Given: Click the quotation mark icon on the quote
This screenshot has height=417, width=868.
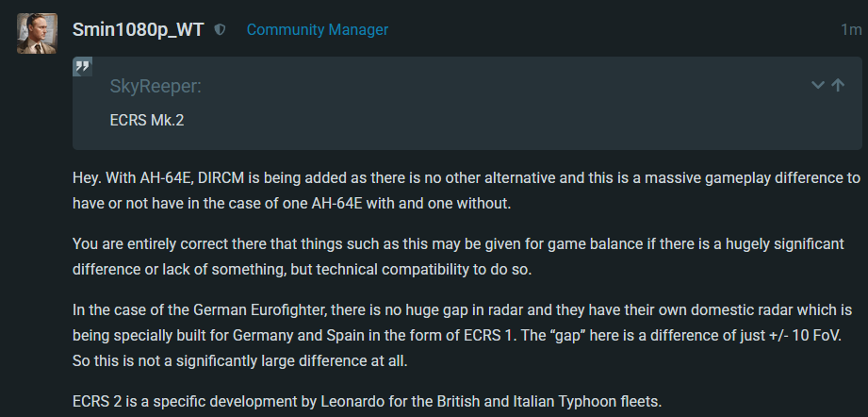Looking at the screenshot, I should pos(83,67).
